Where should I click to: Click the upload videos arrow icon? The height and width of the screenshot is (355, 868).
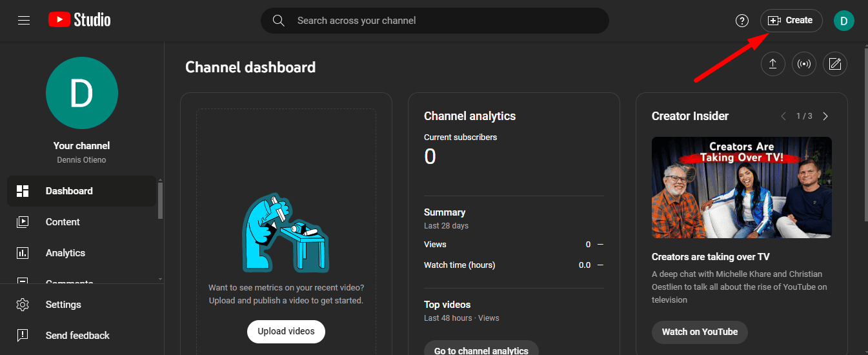[x=772, y=64]
